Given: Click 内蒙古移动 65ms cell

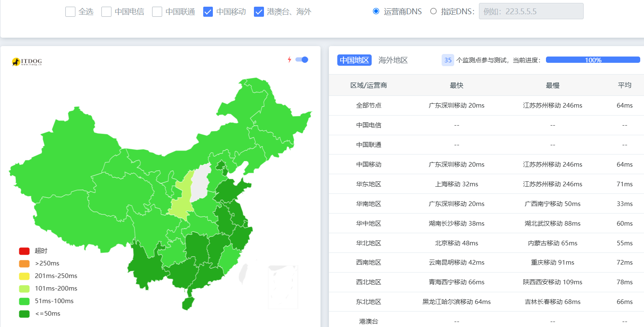Looking at the screenshot, I should (553, 243).
